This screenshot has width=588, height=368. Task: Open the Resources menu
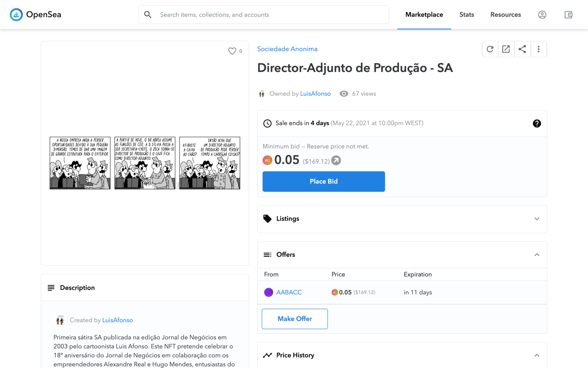505,14
